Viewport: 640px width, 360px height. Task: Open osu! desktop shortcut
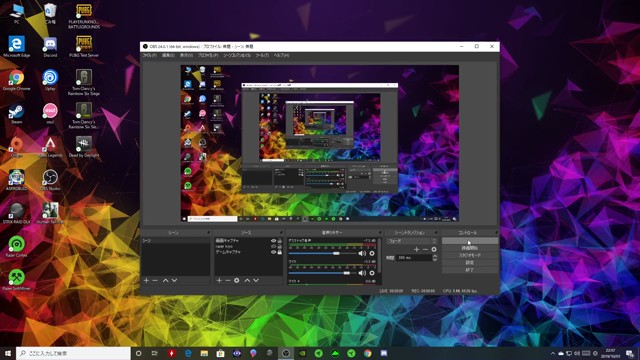(x=50, y=113)
